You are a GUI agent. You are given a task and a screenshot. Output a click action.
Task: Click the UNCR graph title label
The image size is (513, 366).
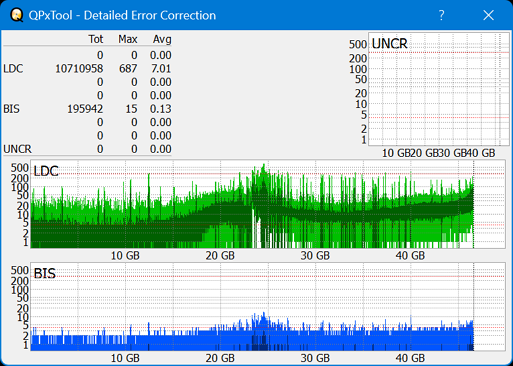click(x=389, y=44)
